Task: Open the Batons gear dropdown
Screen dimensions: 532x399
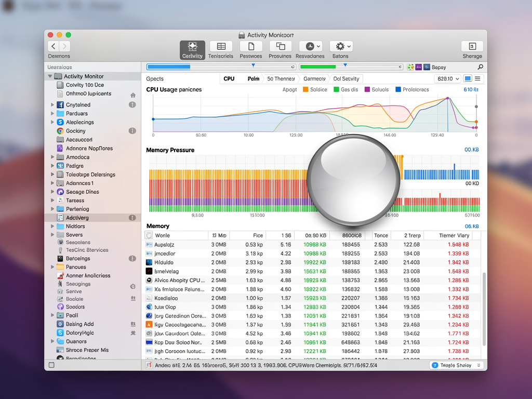Action: [x=341, y=46]
